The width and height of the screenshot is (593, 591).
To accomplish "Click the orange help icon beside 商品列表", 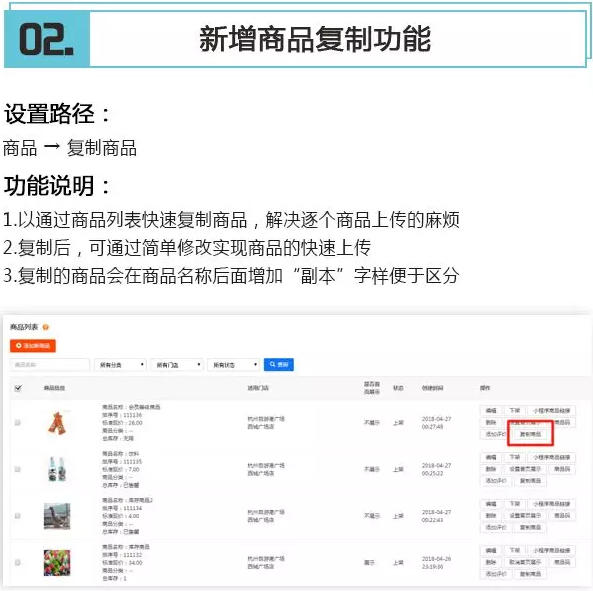I will click(45, 327).
